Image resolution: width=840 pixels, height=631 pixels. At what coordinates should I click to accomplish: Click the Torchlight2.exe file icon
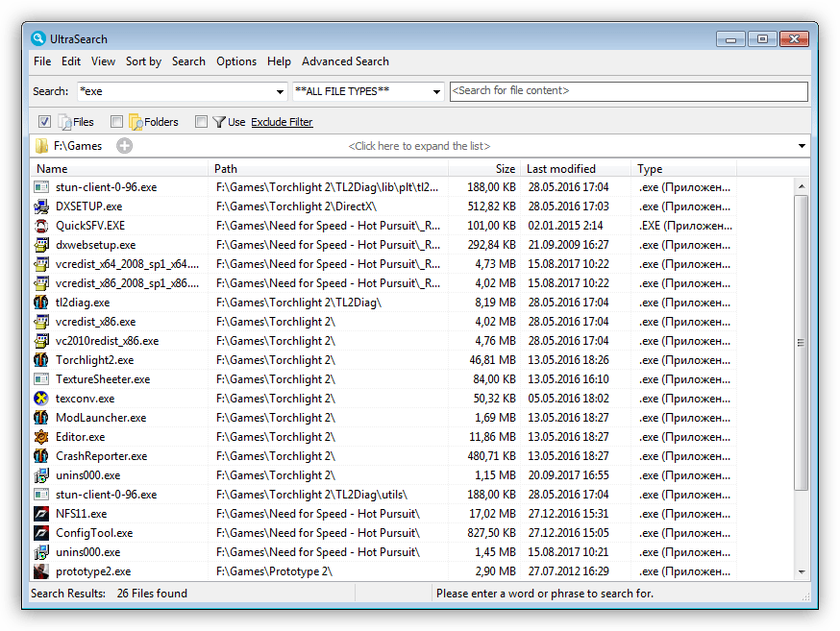coord(41,360)
